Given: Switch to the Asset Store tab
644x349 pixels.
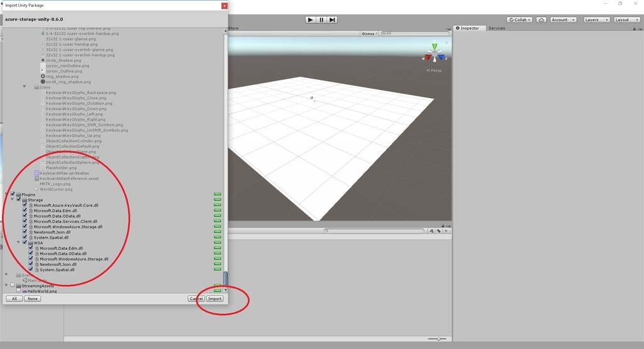Looking at the screenshot, I should click(x=233, y=28).
